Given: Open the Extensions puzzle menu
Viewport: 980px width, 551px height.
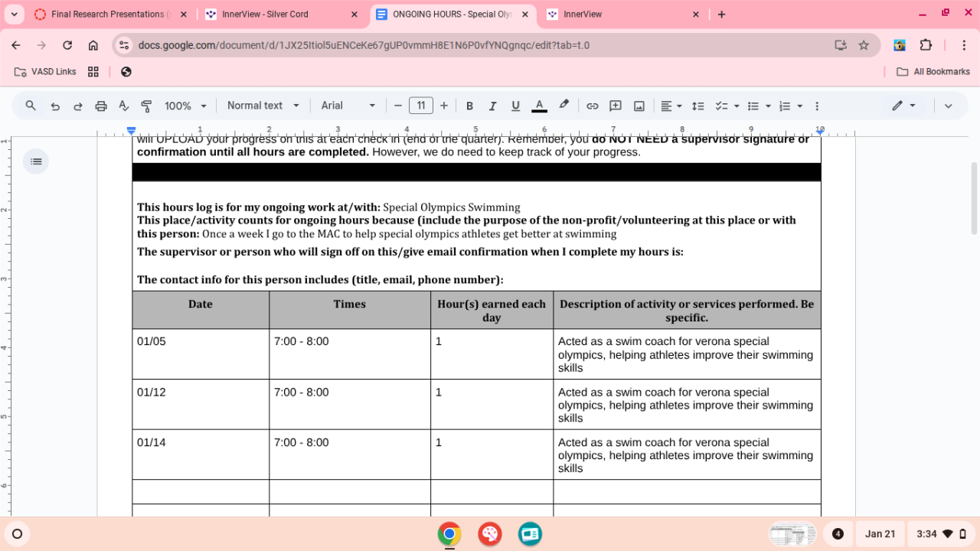Looking at the screenshot, I should 926,45.
